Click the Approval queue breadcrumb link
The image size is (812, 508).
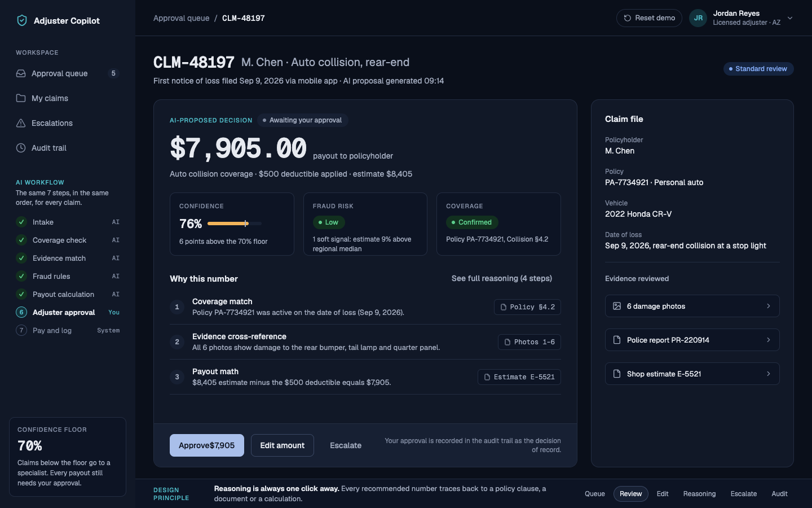pos(182,18)
